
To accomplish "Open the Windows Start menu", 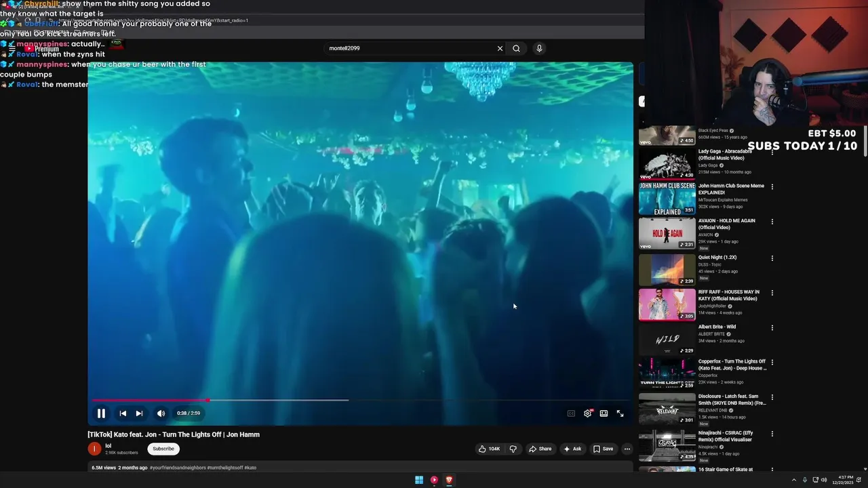I will [x=419, y=480].
